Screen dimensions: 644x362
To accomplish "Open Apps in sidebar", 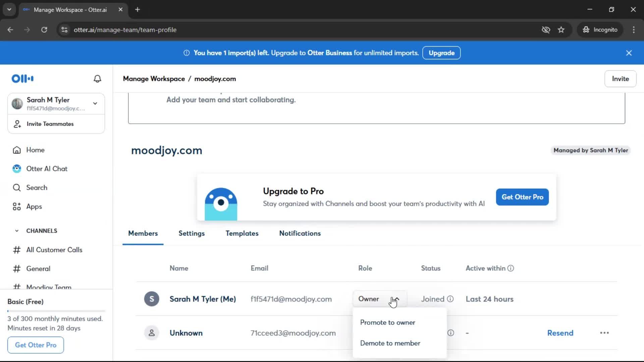I will tap(34, 207).
